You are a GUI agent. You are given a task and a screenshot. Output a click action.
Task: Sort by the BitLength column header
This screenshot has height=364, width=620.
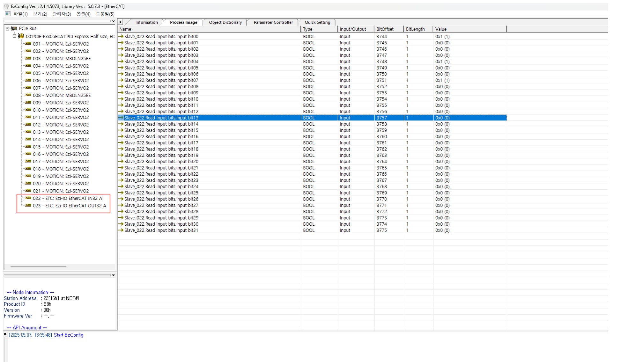click(x=418, y=29)
